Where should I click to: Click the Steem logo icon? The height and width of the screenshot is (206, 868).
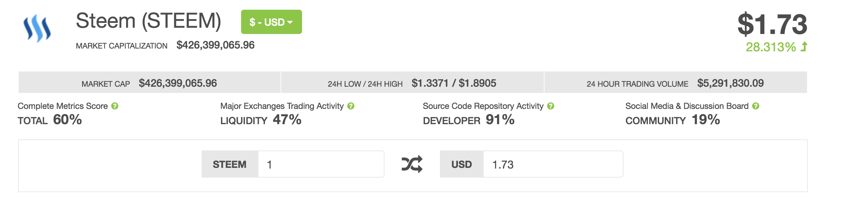tap(37, 28)
